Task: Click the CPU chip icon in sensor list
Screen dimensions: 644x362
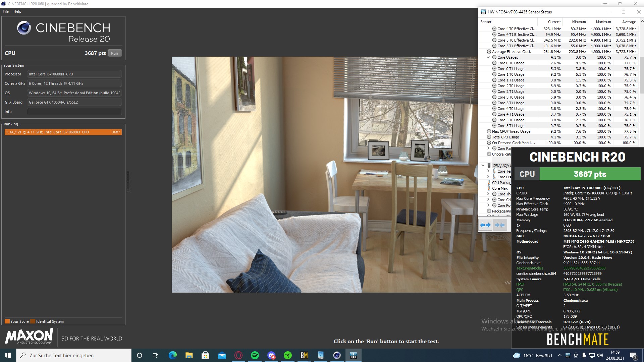Action: click(x=489, y=166)
